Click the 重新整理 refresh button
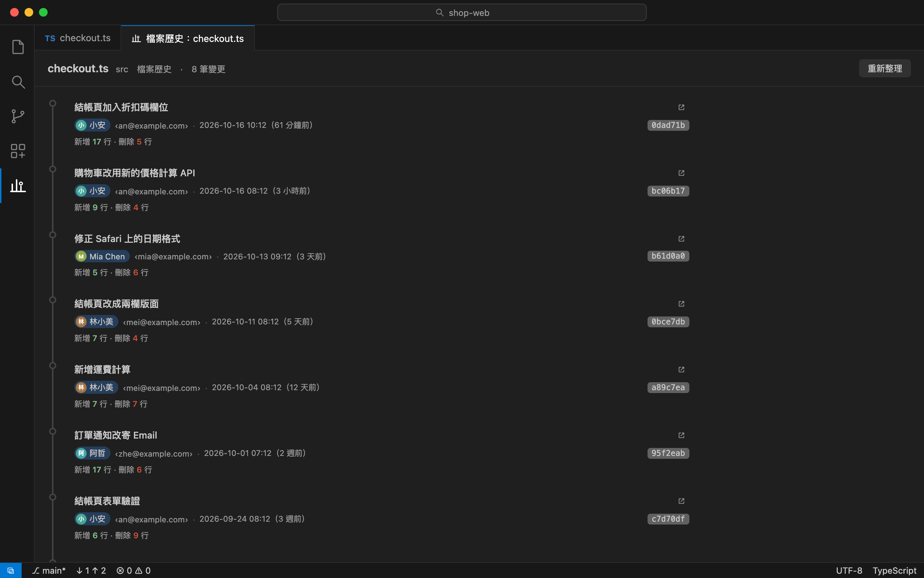Viewport: 924px width, 578px height. [x=885, y=68]
